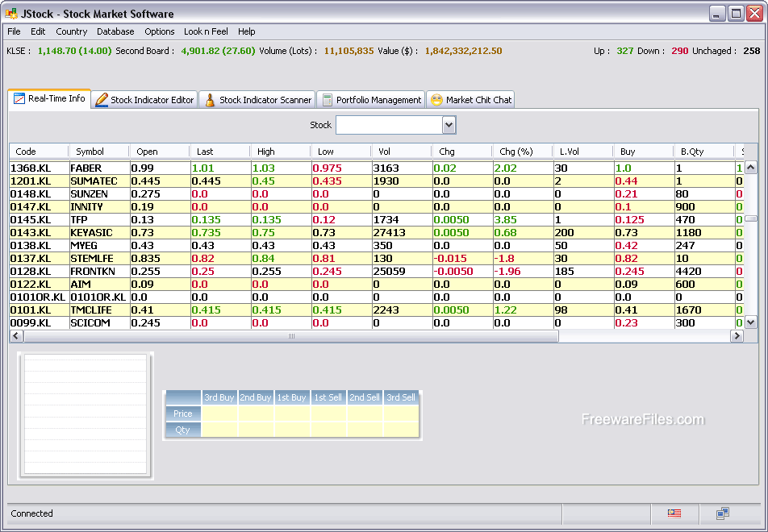Click the Stock Indicator Scanner figure icon
Viewport: 768px width, 532px height.
click(210, 100)
